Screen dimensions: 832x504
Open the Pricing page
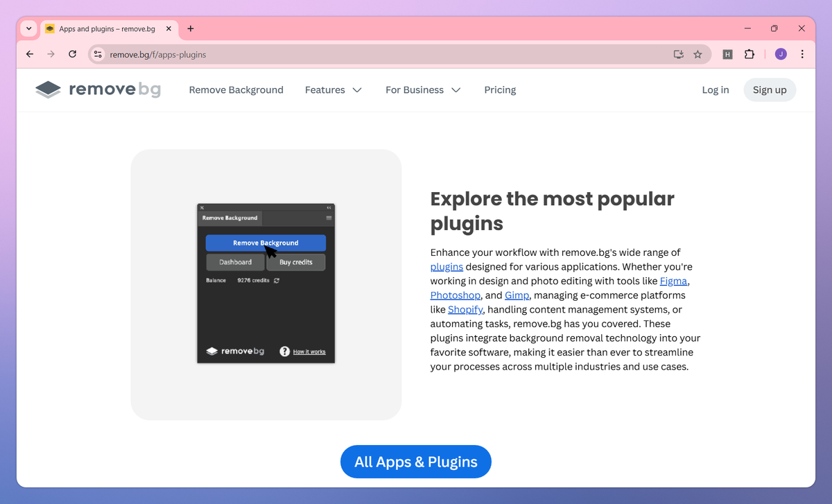[x=500, y=90]
